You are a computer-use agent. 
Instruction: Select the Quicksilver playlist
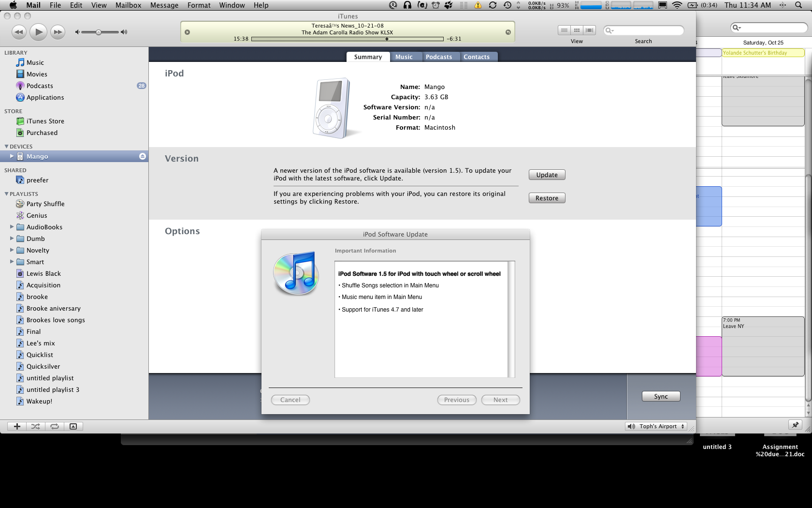tap(74, 366)
